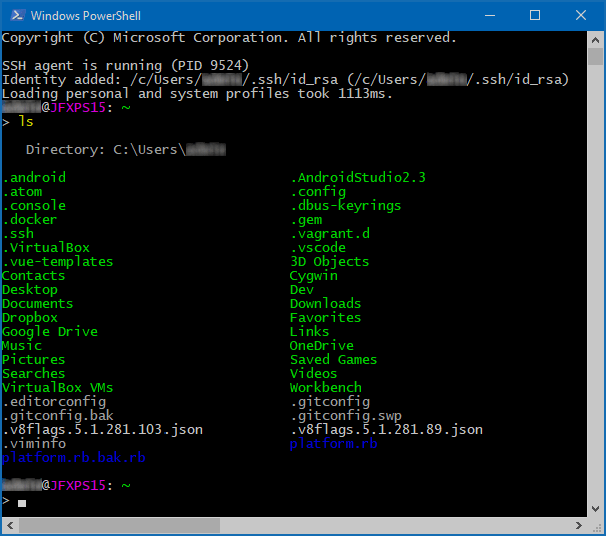Maximize the PowerShell window
This screenshot has height=536, width=606.
(x=535, y=15)
